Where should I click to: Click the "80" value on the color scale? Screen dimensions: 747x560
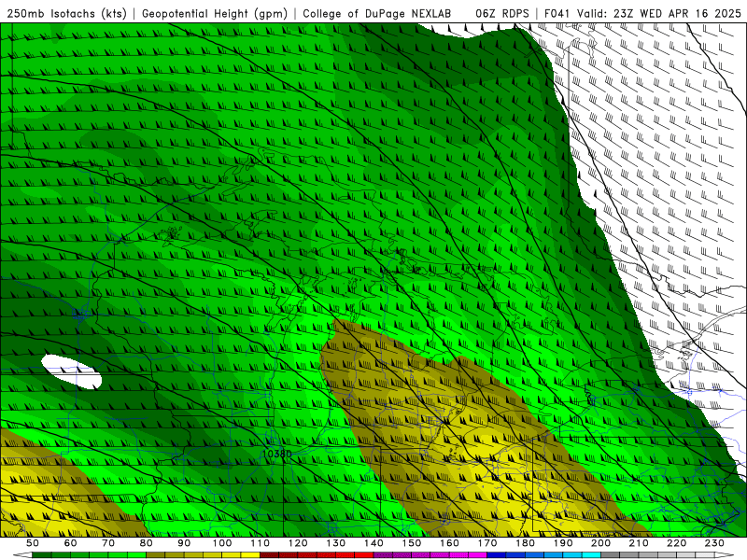(147, 543)
